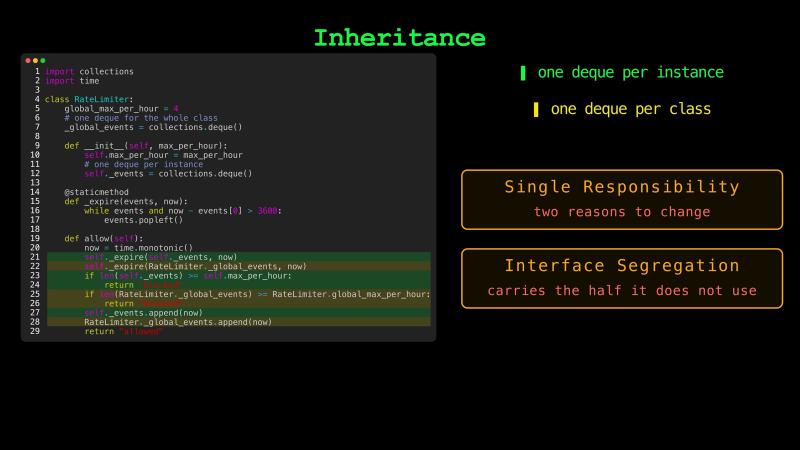Click the "one deque per instance" legend label
The width and height of the screenshot is (800, 450).
[x=631, y=72]
